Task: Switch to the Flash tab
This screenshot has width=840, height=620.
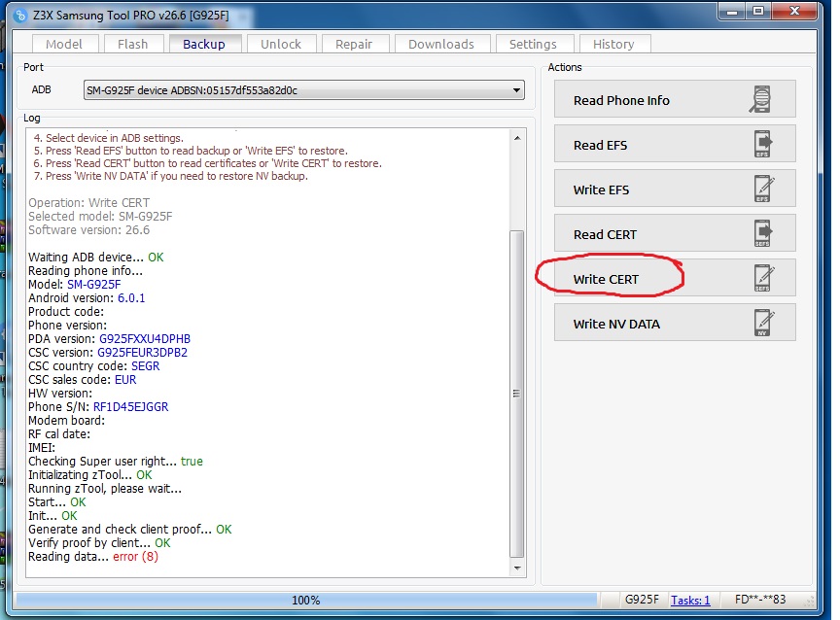Action: point(133,44)
